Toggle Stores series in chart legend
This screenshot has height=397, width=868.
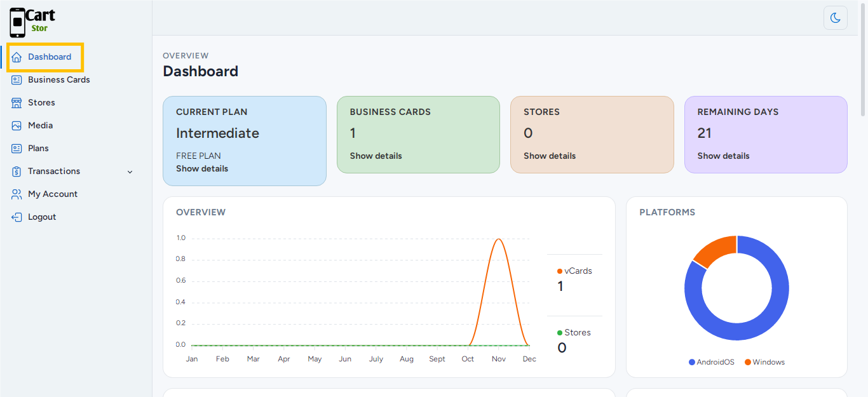(x=574, y=333)
